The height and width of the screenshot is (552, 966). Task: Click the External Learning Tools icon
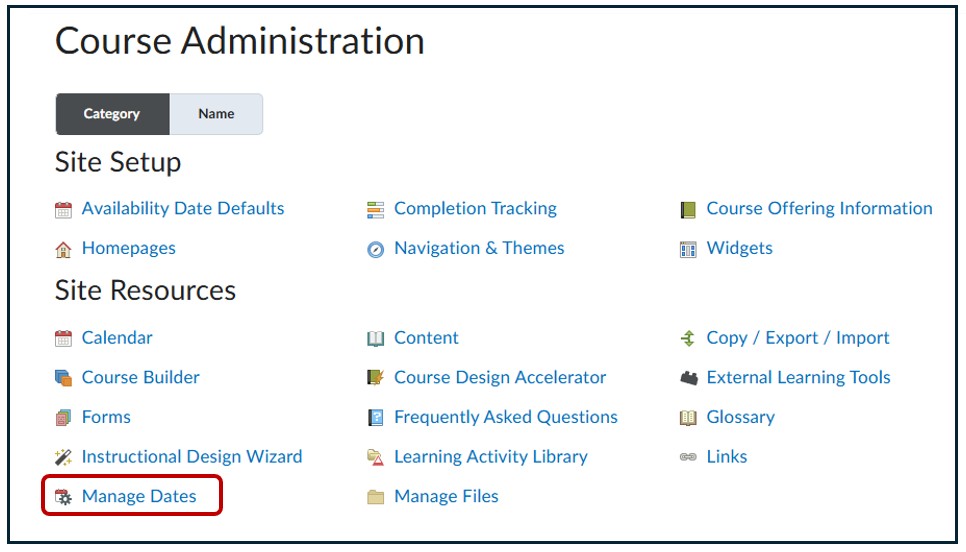pos(688,378)
